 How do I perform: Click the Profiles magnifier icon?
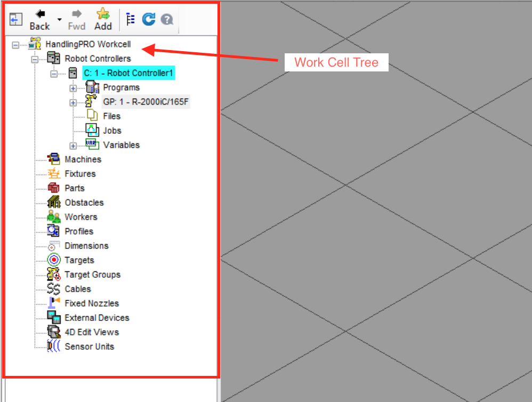point(53,231)
